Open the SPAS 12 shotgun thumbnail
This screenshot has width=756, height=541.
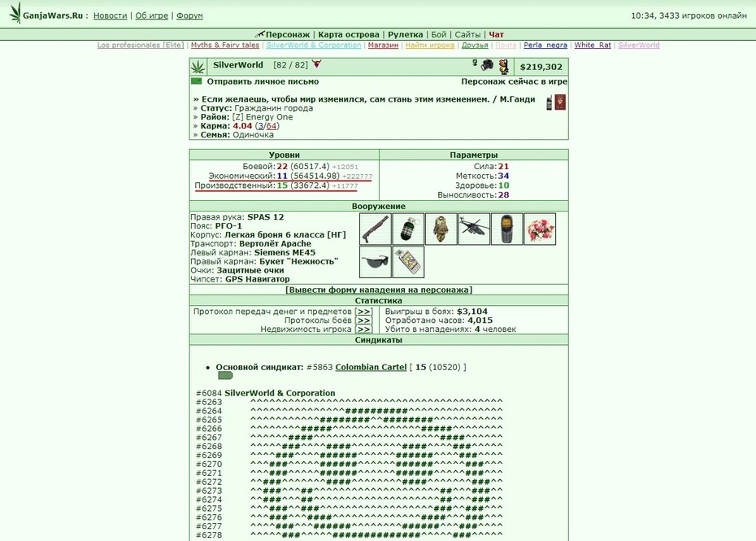376,229
